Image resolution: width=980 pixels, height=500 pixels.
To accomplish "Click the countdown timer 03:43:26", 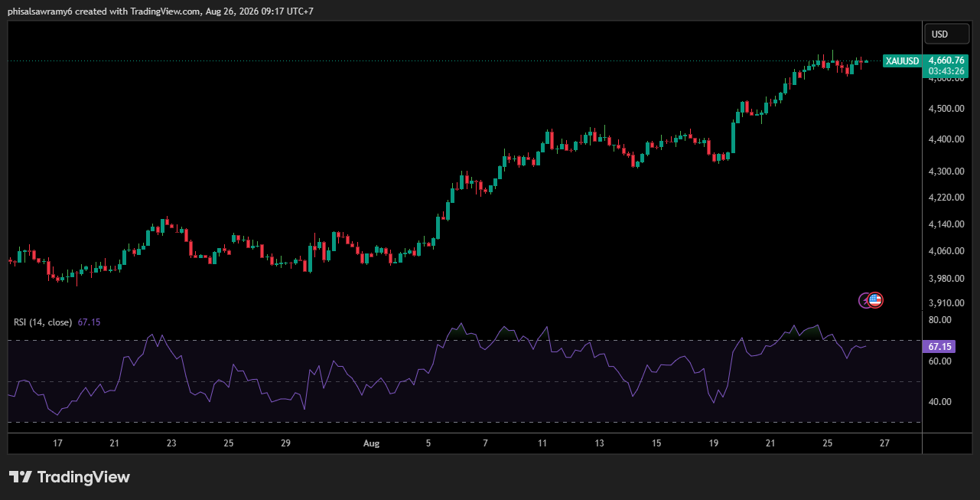I will point(946,71).
